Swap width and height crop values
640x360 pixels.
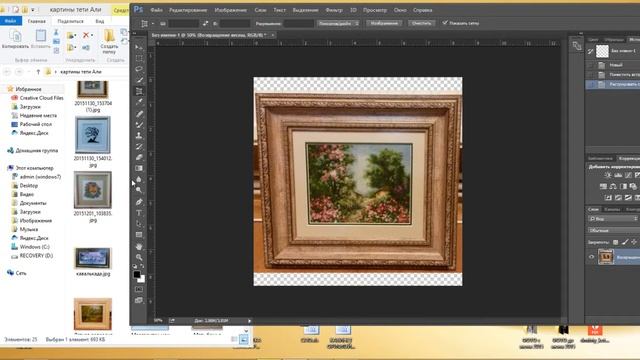click(205, 23)
